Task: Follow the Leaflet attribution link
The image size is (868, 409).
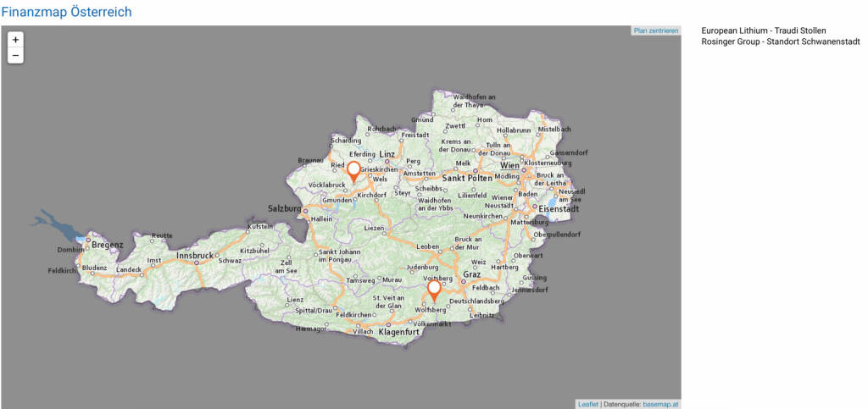Action: coord(587,404)
